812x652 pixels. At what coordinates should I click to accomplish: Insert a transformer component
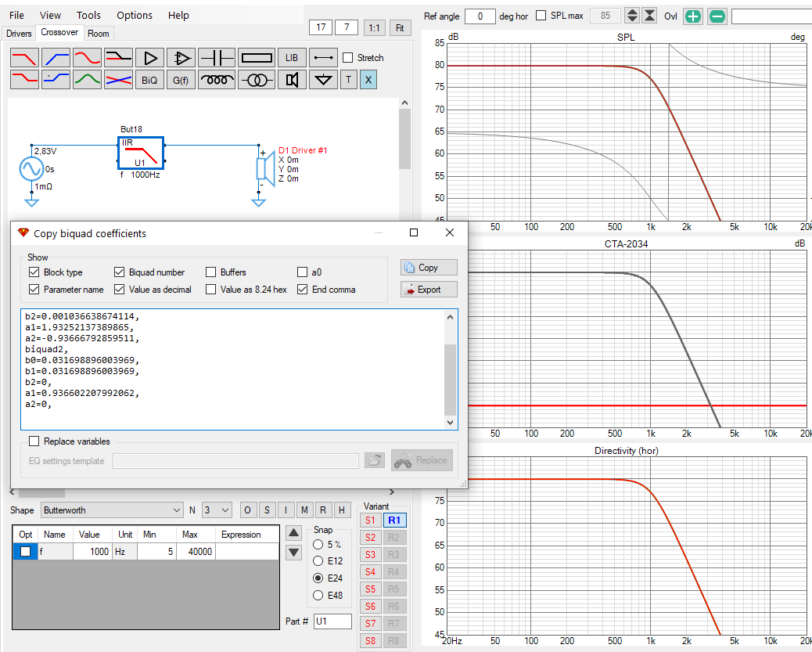[x=257, y=80]
